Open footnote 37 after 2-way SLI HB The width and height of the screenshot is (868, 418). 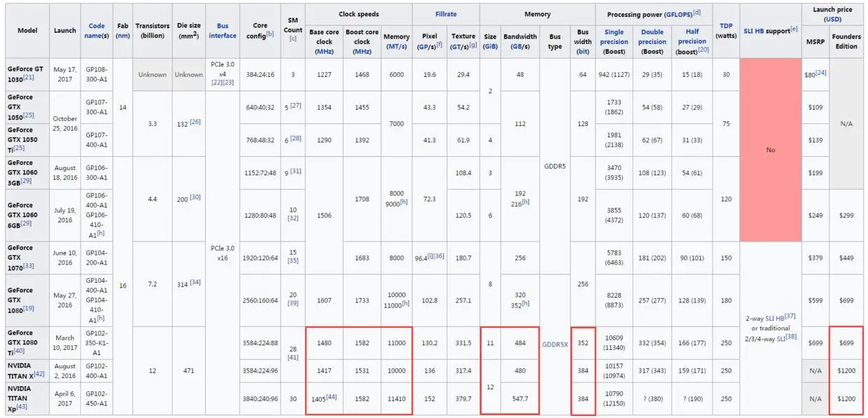[790, 316]
